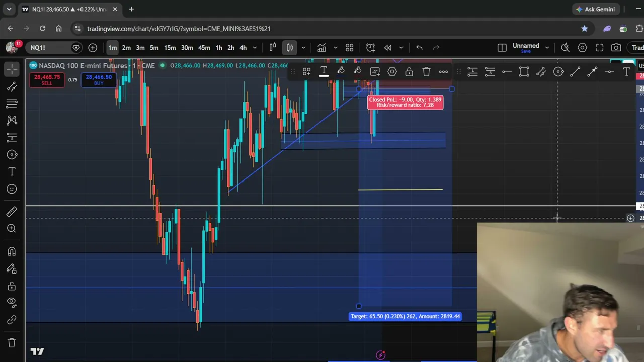The width and height of the screenshot is (644, 362).
Task: Select the 45m interval
Action: point(204,48)
